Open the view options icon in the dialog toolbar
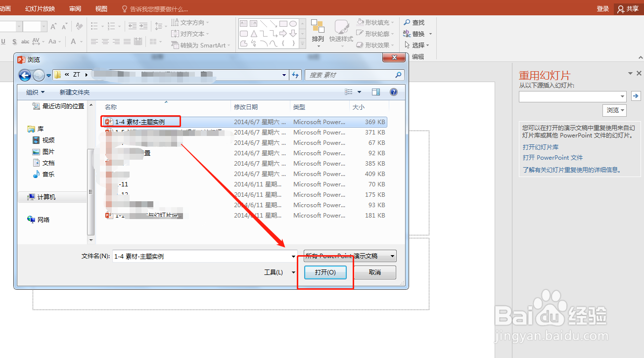Viewport: 644px width, 358px height. (x=349, y=92)
